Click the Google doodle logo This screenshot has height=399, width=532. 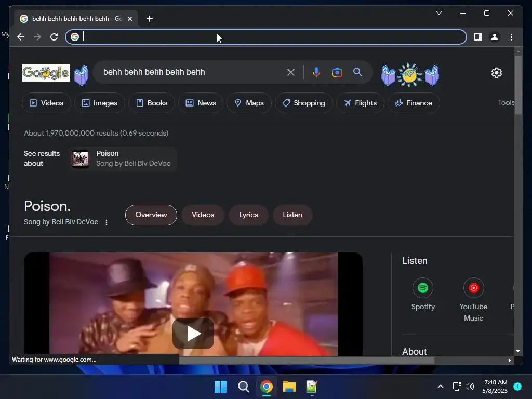46,73
